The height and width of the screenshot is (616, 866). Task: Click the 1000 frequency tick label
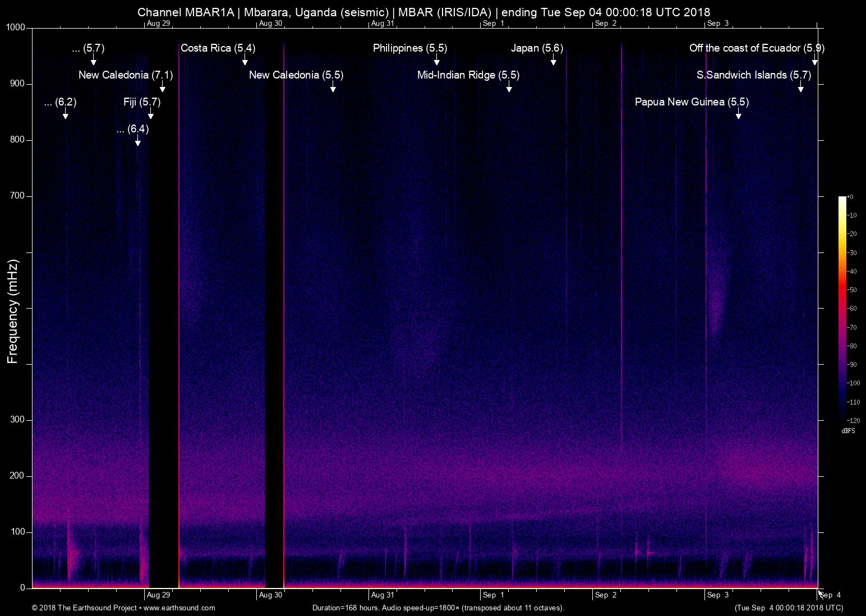pos(15,27)
